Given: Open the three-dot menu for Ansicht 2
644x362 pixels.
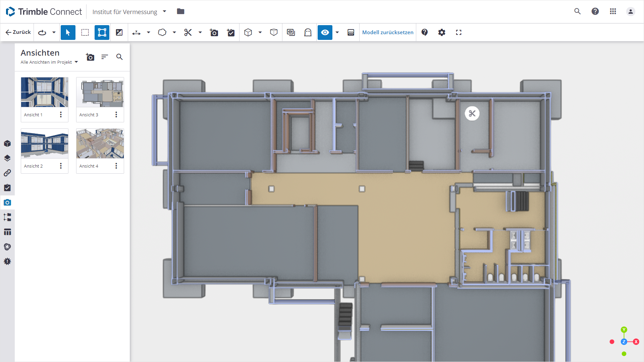Looking at the screenshot, I should point(61,166).
